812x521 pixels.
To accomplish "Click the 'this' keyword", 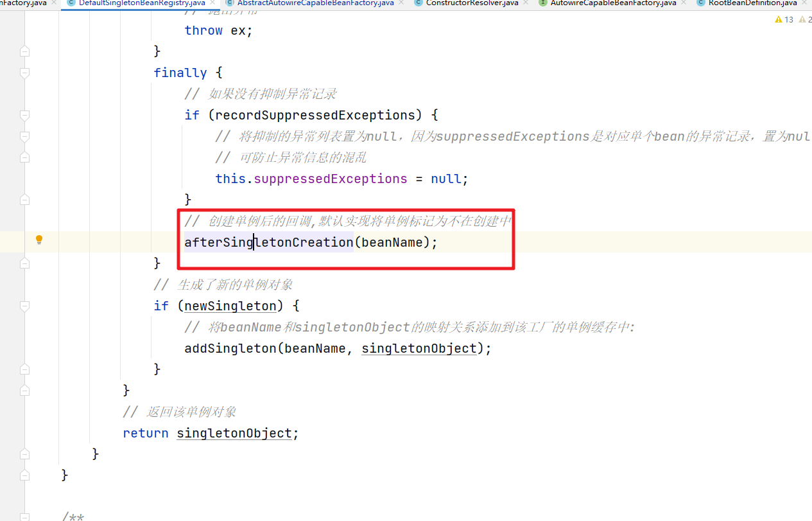I will coord(230,179).
